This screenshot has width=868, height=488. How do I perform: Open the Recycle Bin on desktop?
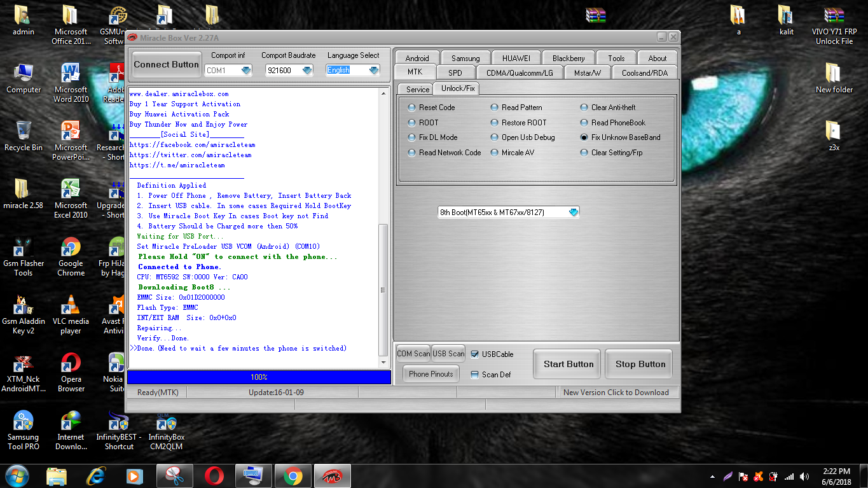24,136
